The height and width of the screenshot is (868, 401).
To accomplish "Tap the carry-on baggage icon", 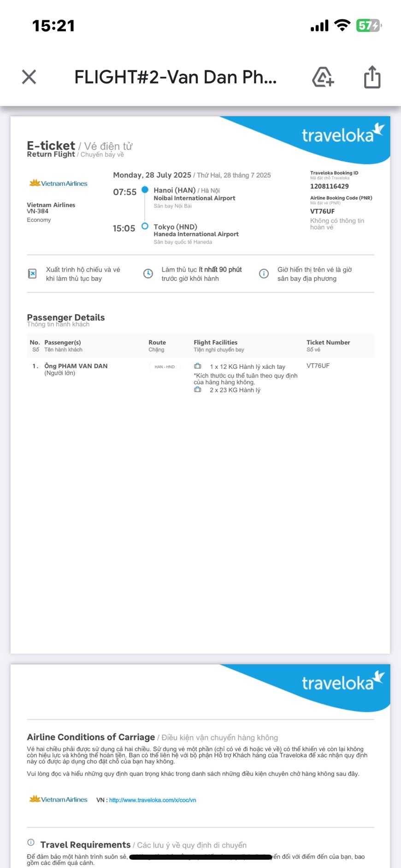I will [x=198, y=366].
